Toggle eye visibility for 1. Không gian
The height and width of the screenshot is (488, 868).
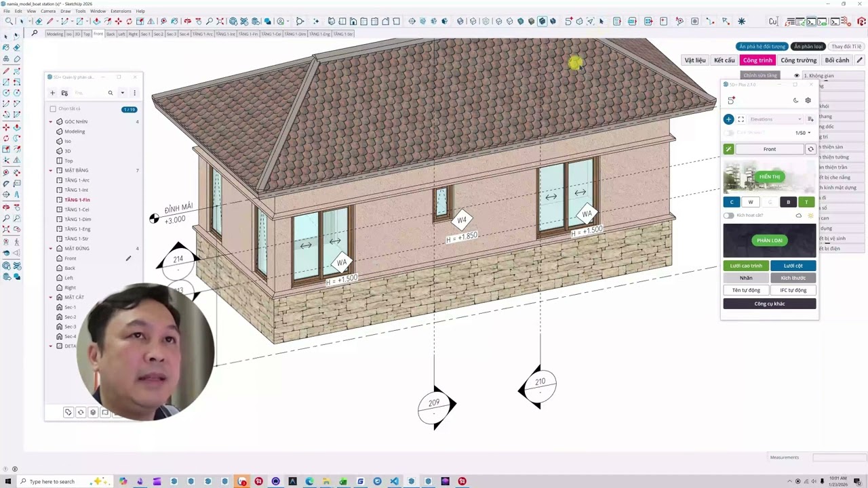tap(796, 76)
